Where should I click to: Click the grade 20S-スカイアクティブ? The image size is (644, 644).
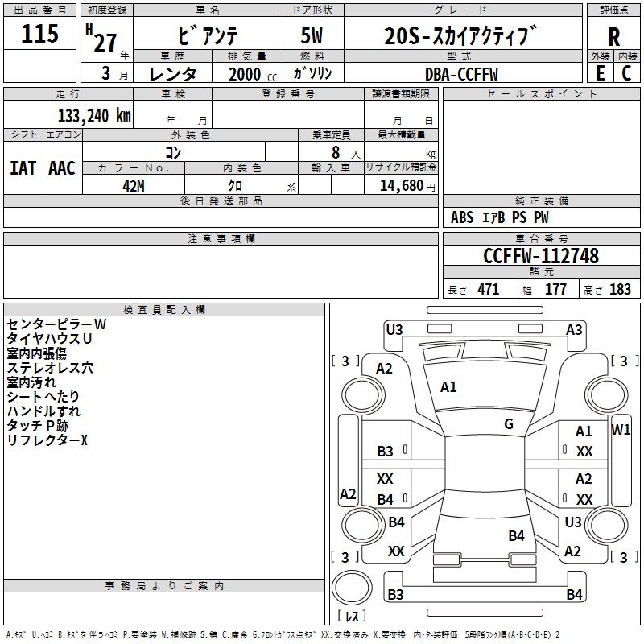(x=460, y=35)
